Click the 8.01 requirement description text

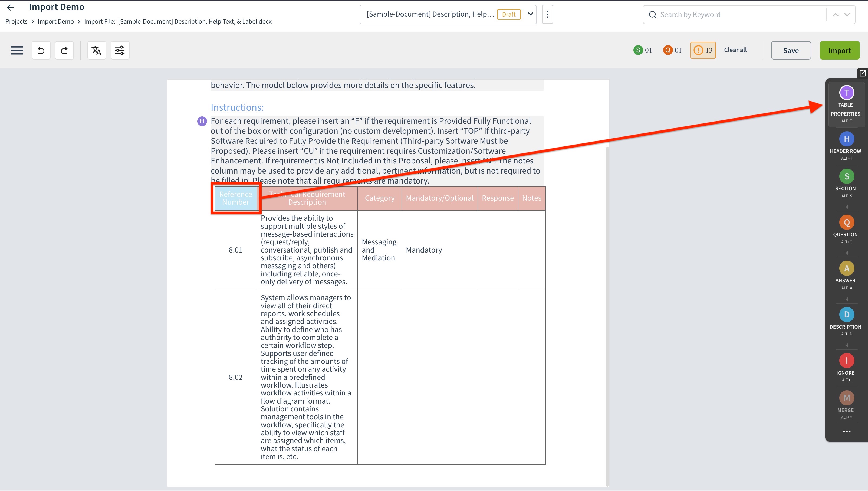[x=307, y=250]
